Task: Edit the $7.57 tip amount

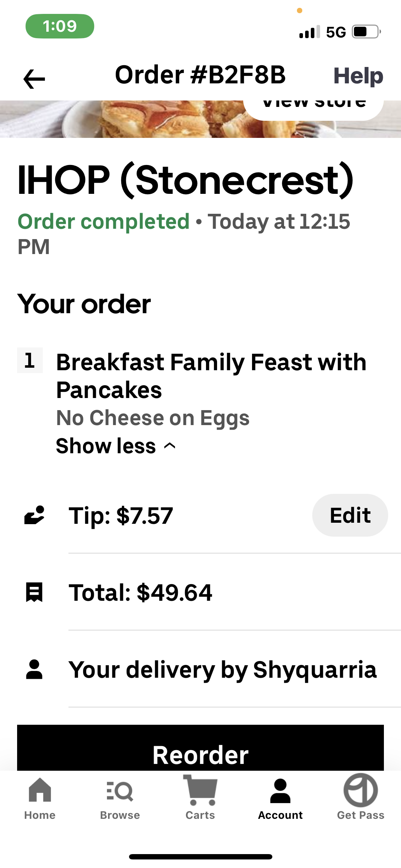Action: [350, 515]
